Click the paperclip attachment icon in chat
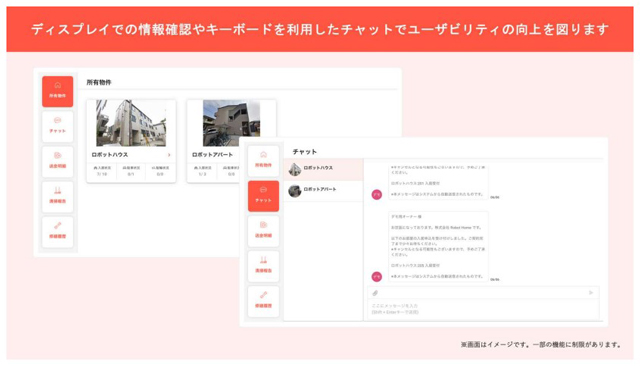 375,293
